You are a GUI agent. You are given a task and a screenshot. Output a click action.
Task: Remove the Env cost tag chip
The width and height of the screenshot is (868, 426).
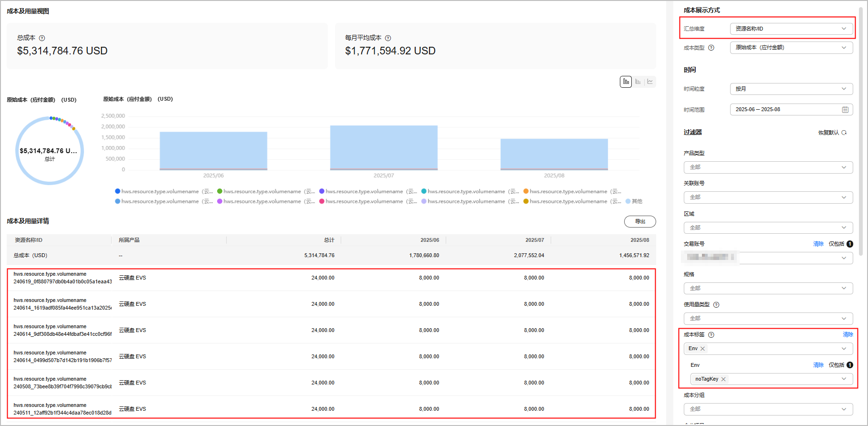tap(702, 349)
